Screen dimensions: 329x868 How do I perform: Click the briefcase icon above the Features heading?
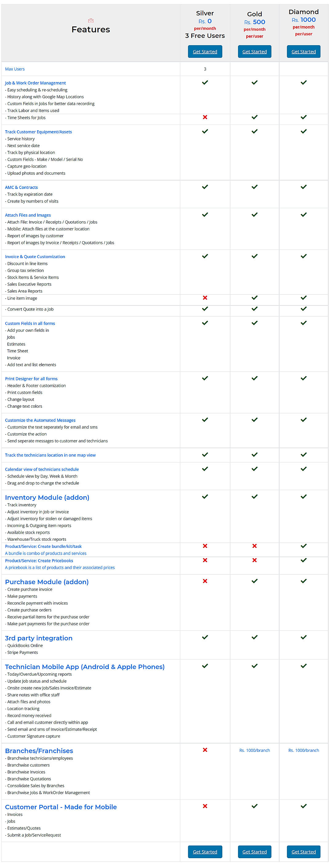point(91,21)
